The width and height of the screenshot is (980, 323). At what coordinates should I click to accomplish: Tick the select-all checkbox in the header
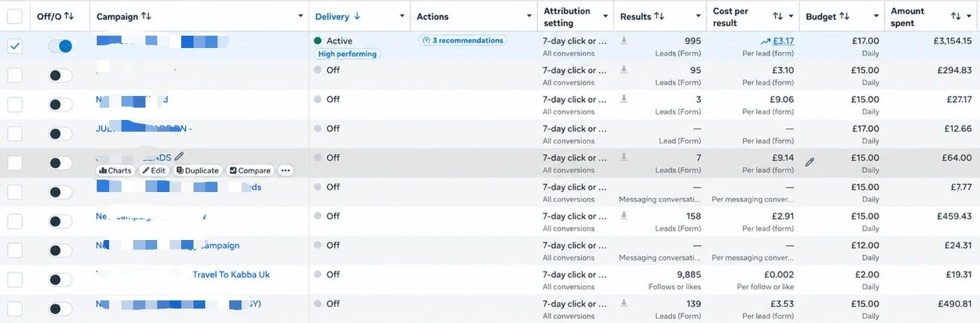tap(15, 16)
